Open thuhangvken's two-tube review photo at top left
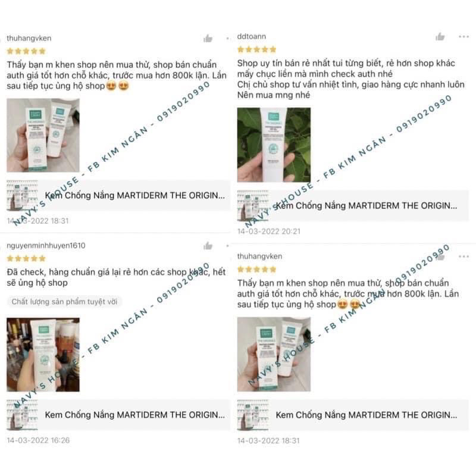The height and width of the screenshot is (476, 476). pyautogui.click(x=43, y=135)
